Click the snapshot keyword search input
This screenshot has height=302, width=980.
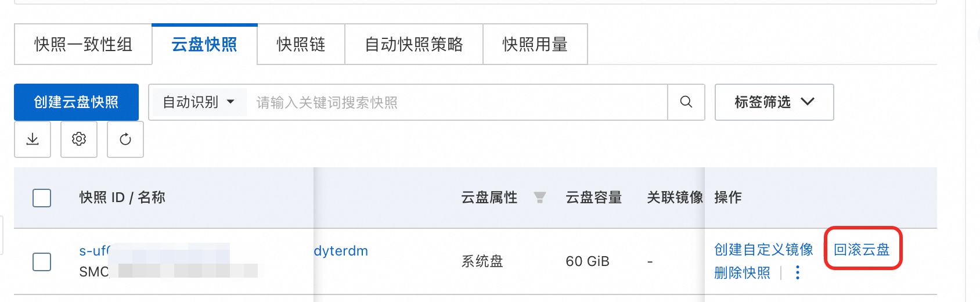click(x=456, y=102)
